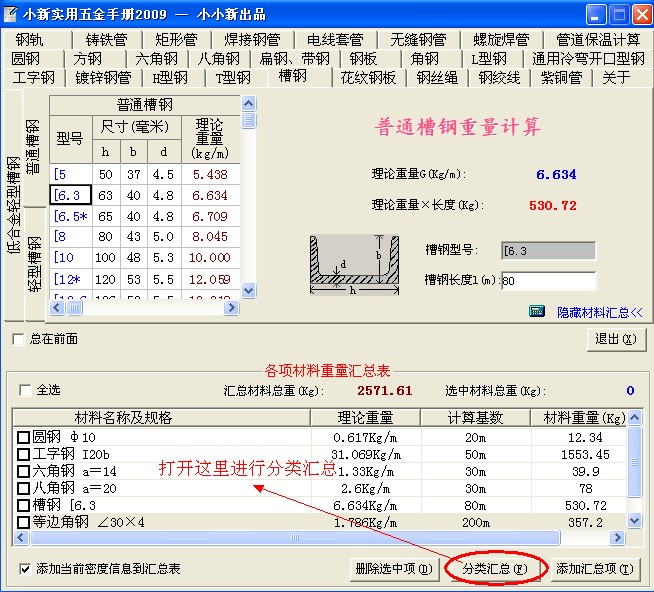Click the calculator icon beside 隐藏材料汇总

(537, 311)
